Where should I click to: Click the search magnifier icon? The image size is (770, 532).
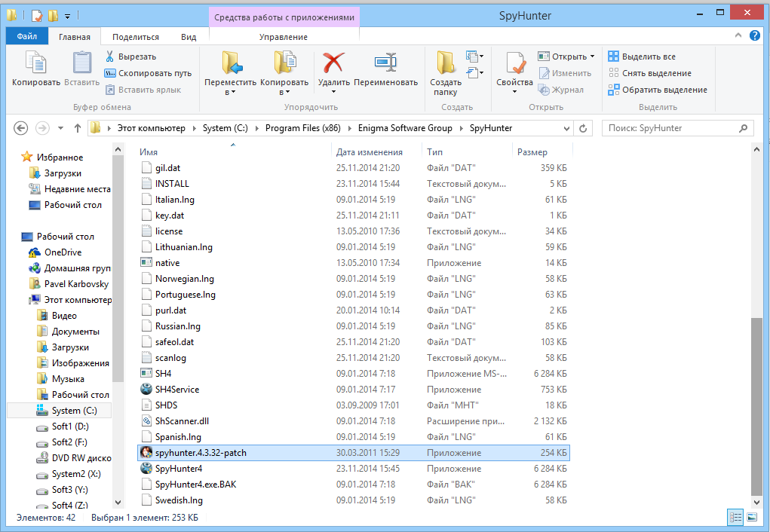point(744,128)
